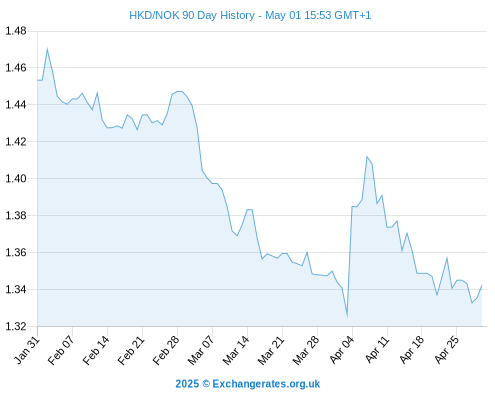Select the Apr 25 date label
The image size is (495, 400).
(447, 350)
